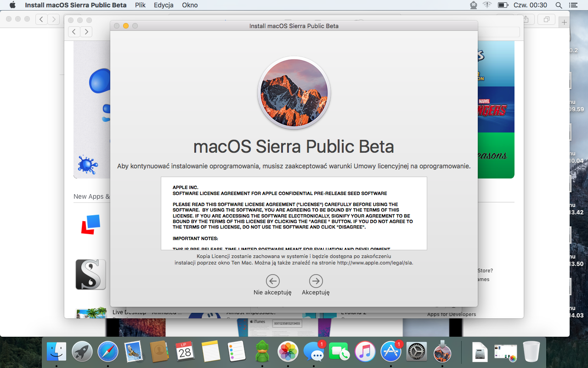Add a new tab in Safari
Image resolution: width=588 pixels, height=368 pixels.
[564, 22]
